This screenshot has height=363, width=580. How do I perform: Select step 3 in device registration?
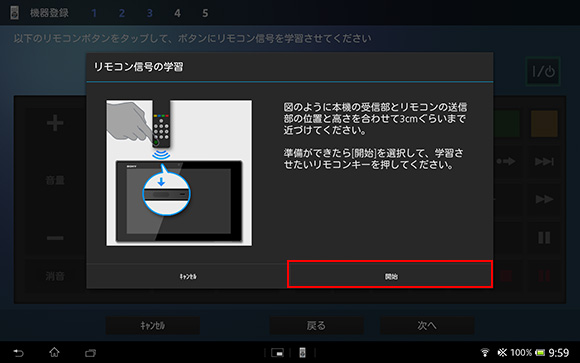149,13
